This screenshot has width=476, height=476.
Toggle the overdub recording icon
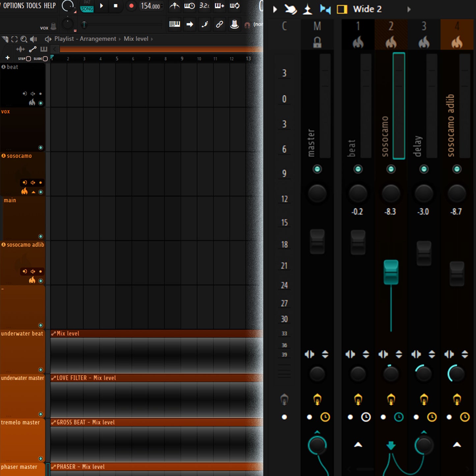[219, 6]
